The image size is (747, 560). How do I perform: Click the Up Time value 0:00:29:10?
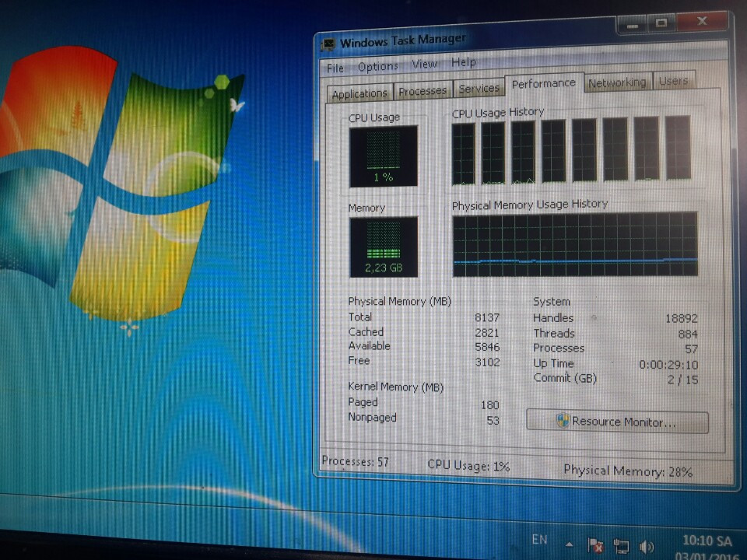click(668, 366)
